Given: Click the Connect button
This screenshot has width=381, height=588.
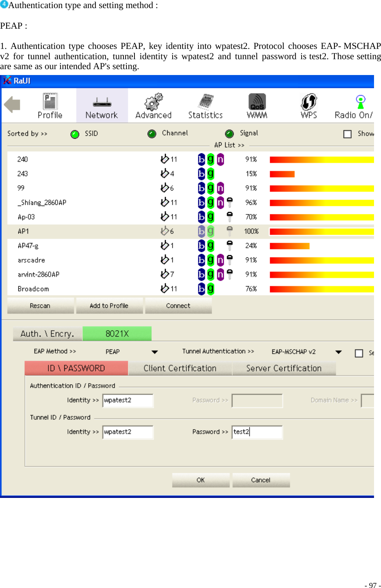Looking at the screenshot, I should (178, 306).
